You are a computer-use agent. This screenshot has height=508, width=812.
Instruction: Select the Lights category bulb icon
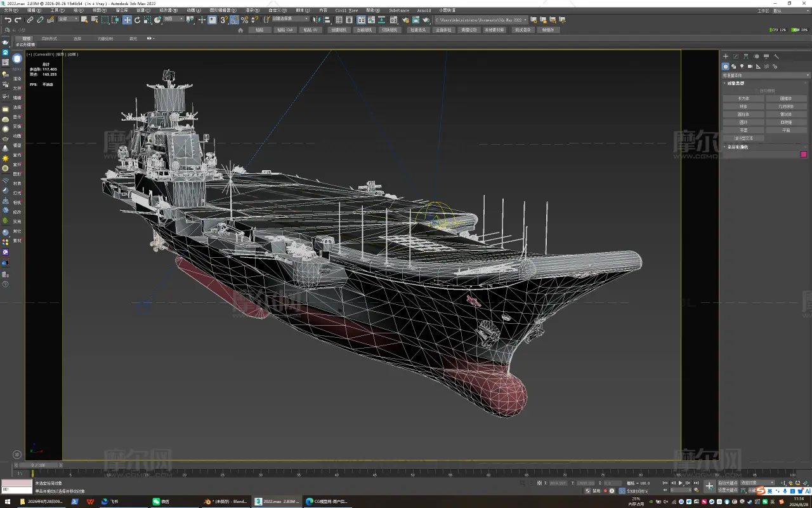pos(742,66)
